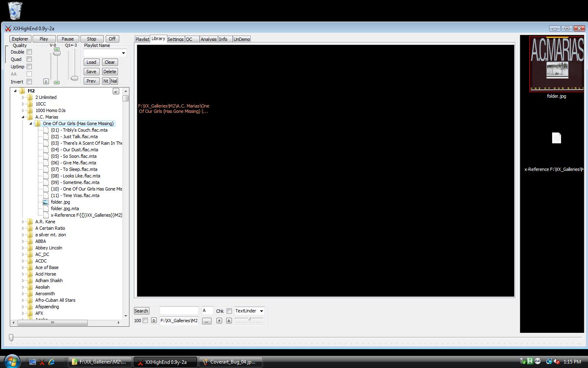Click the M2 root folder icon

click(x=22, y=91)
